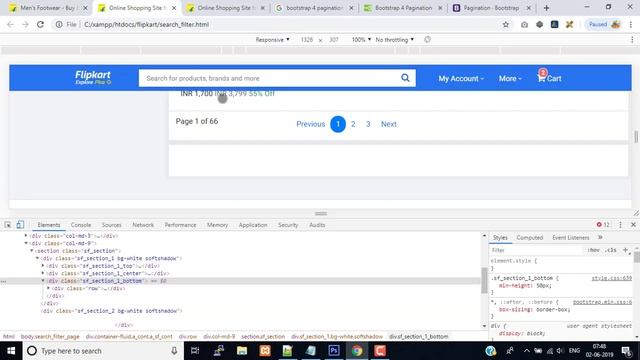The width and height of the screenshot is (640, 360).
Task: Toggle .cls class editor
Action: pos(611,250)
